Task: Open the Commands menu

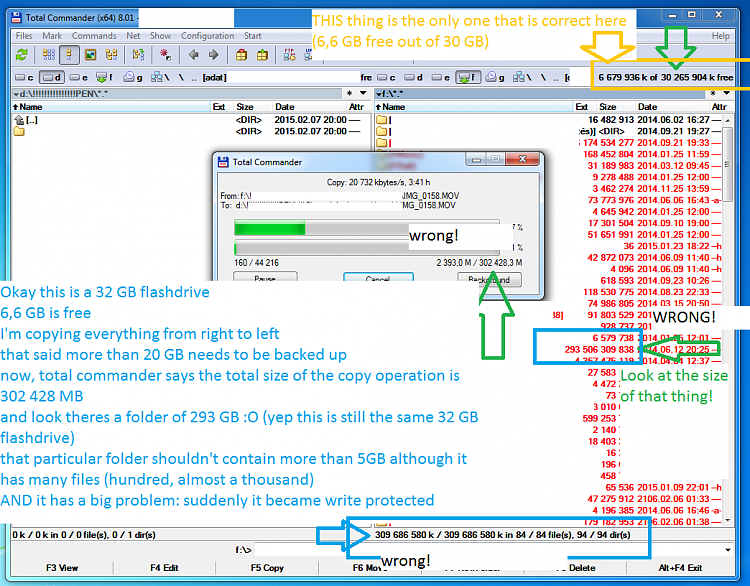Action: pyautogui.click(x=94, y=36)
